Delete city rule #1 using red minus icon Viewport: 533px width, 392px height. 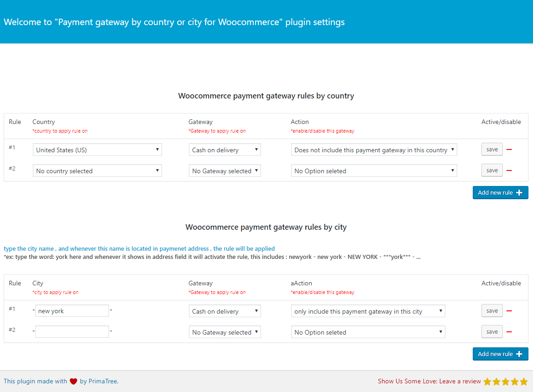pyautogui.click(x=509, y=311)
